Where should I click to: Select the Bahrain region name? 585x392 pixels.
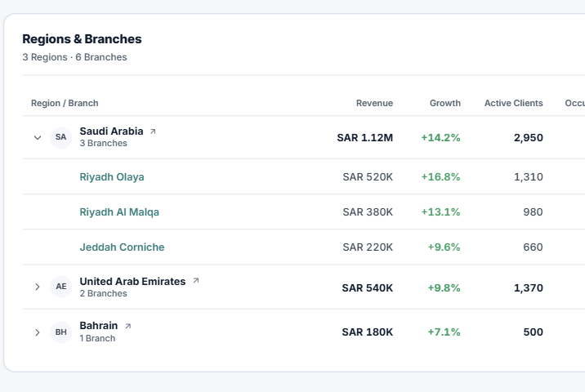[99, 326]
